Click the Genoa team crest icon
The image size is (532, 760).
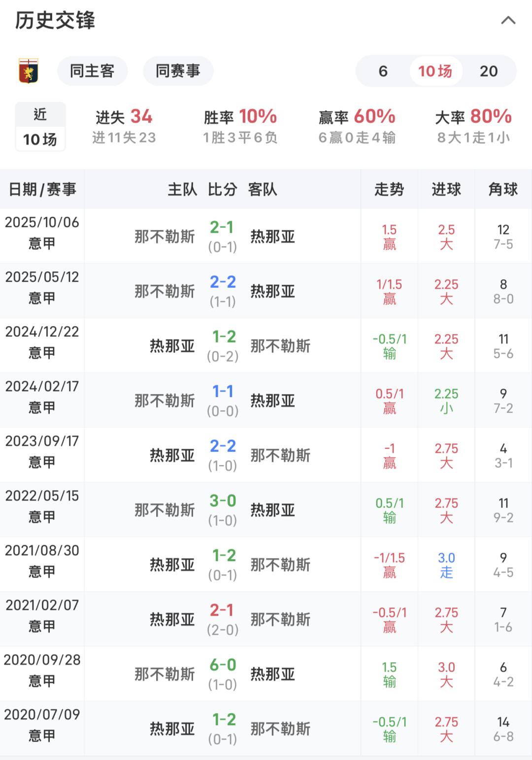29,71
